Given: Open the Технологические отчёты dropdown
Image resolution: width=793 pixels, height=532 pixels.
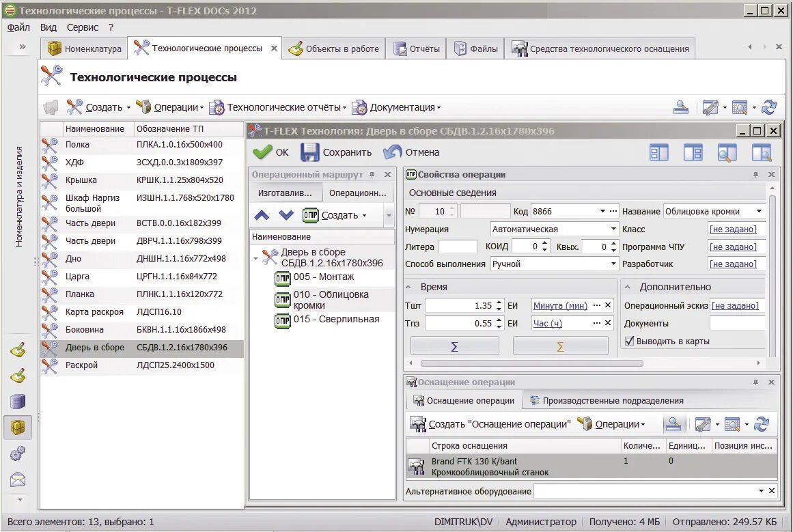Looking at the screenshot, I should 344,108.
